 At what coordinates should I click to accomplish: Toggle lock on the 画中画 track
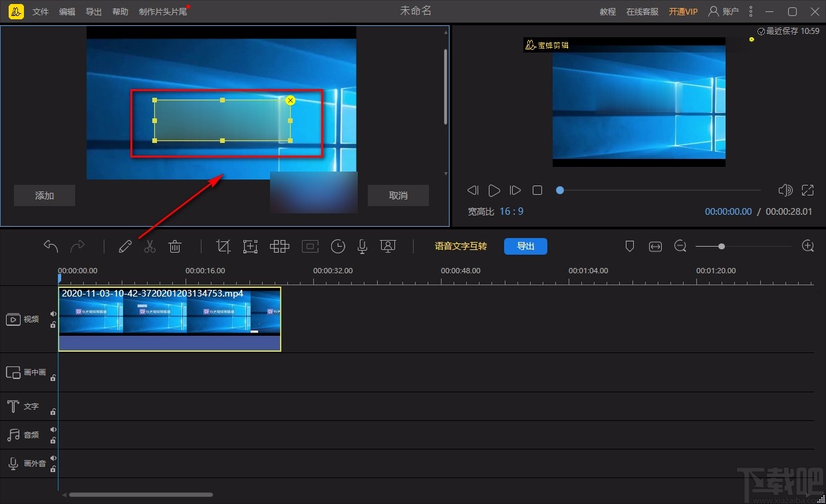53,378
